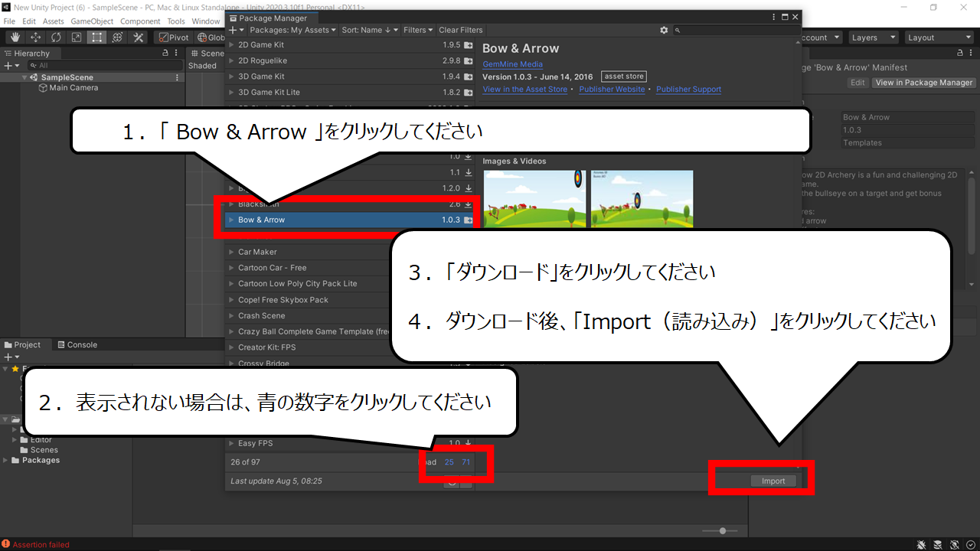This screenshot has height=551, width=980.
Task: Open the Layout dropdown
Action: point(938,37)
